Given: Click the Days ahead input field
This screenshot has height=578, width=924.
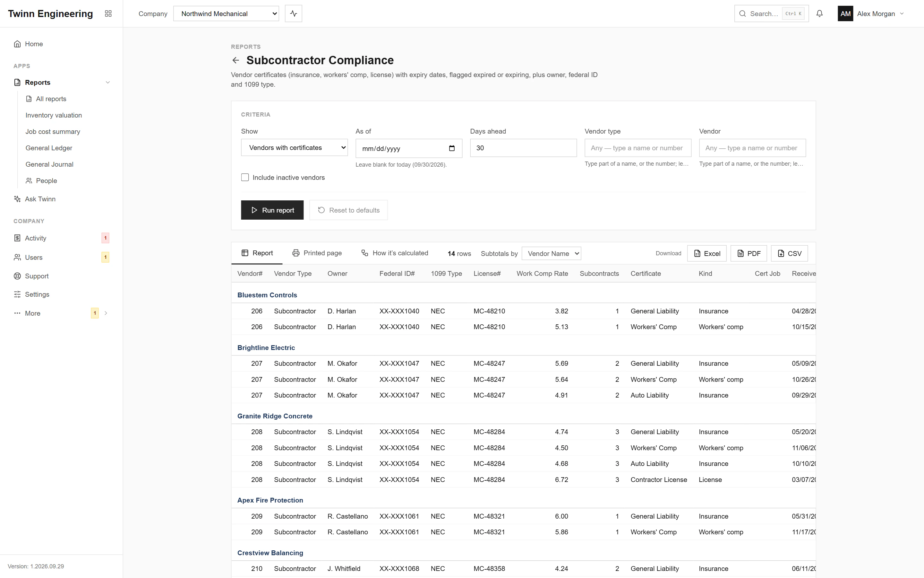Looking at the screenshot, I should coord(523,148).
